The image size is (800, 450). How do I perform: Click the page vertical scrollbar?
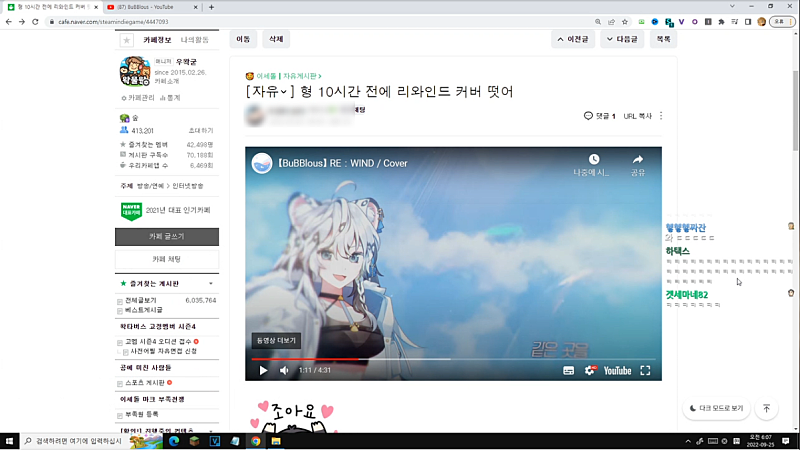pos(795,110)
